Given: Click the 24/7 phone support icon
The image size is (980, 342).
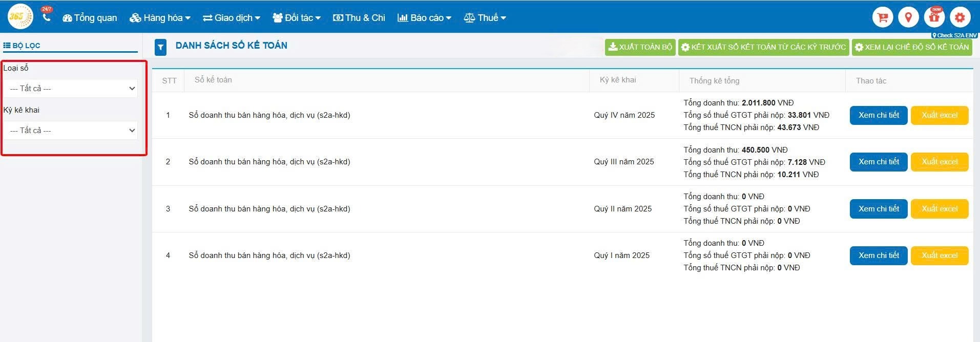Looking at the screenshot, I should (x=47, y=17).
